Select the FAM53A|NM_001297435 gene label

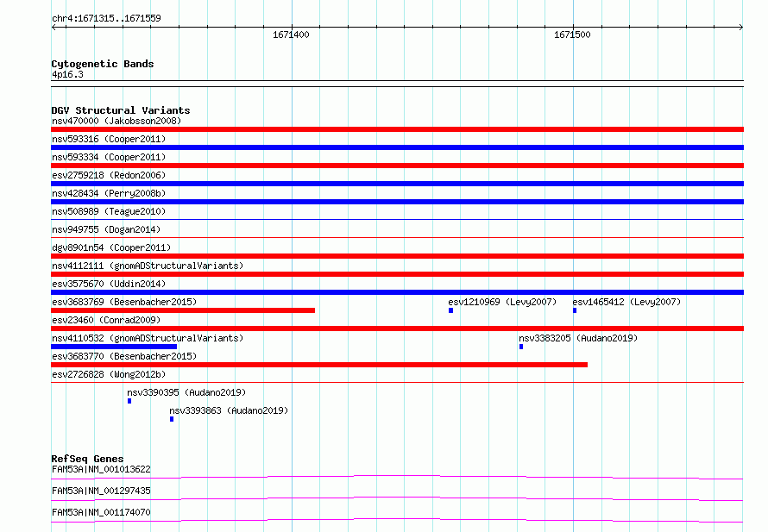click(101, 491)
